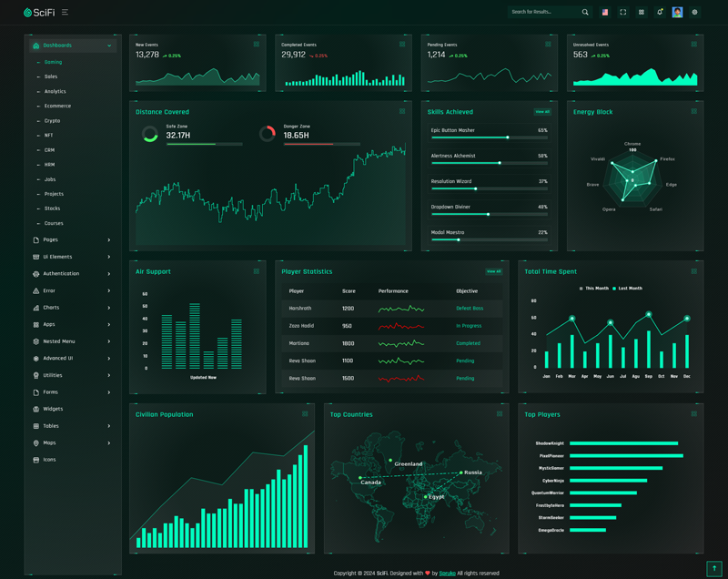Open the Distance Covered card menu icon

tap(402, 112)
